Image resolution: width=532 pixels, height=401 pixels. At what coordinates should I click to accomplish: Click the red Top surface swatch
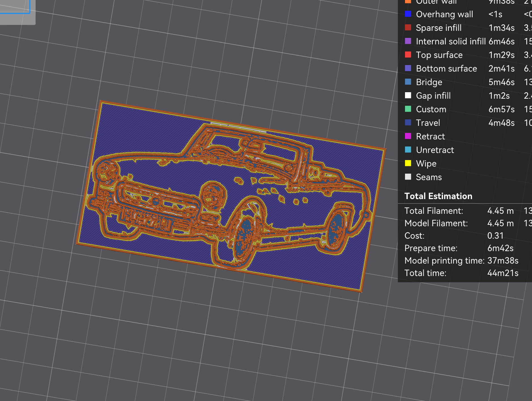(408, 55)
